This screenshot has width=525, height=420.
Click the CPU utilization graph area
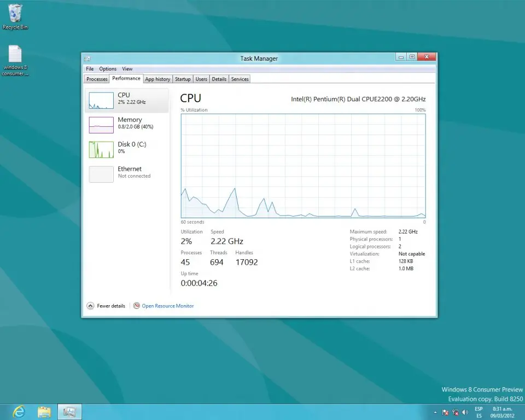click(x=304, y=166)
